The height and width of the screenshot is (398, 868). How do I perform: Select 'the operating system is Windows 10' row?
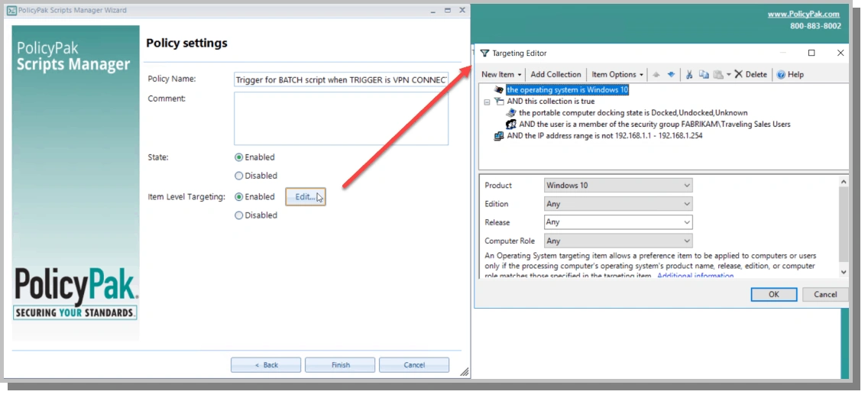pyautogui.click(x=568, y=89)
